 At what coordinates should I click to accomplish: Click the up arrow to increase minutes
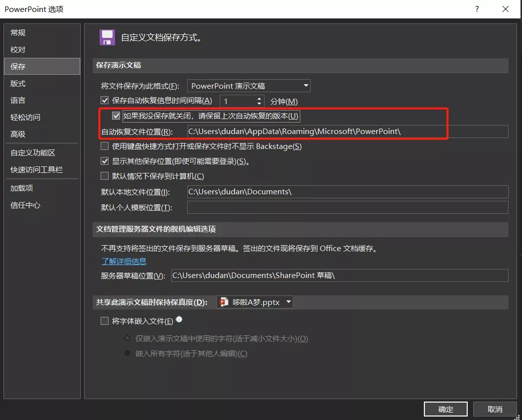coord(259,98)
